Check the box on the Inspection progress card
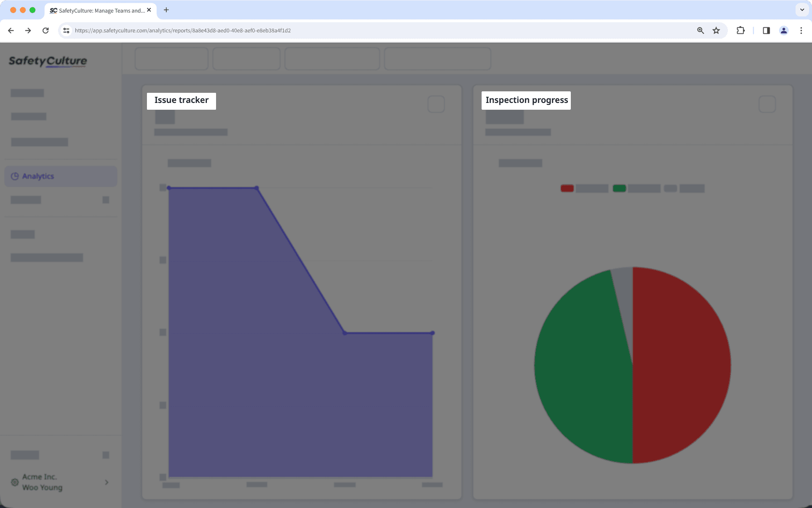The image size is (812, 508). (767, 103)
